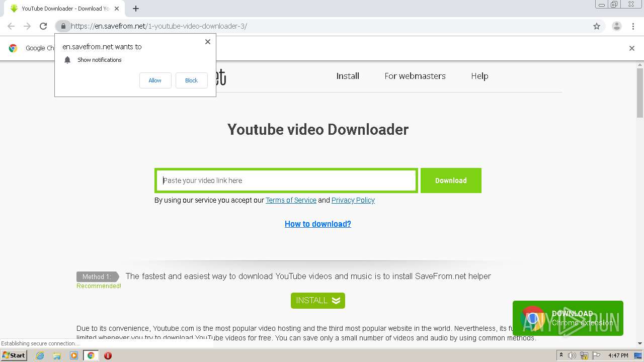Click the Method 1: label

coord(97,277)
